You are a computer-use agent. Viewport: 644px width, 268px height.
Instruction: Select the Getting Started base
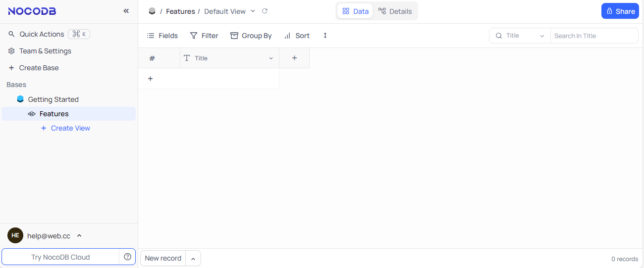pyautogui.click(x=53, y=99)
